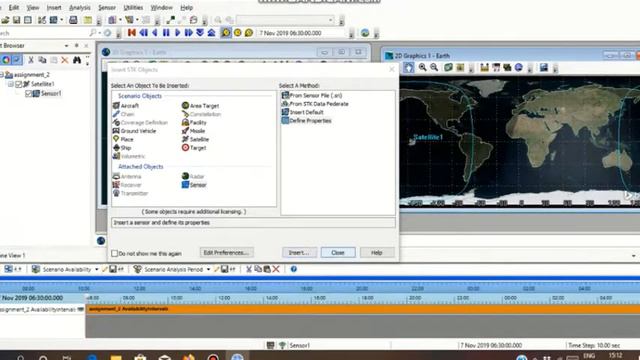Click the red delete X in the timeline toolbar
The image size is (640, 360).
click(276, 269)
